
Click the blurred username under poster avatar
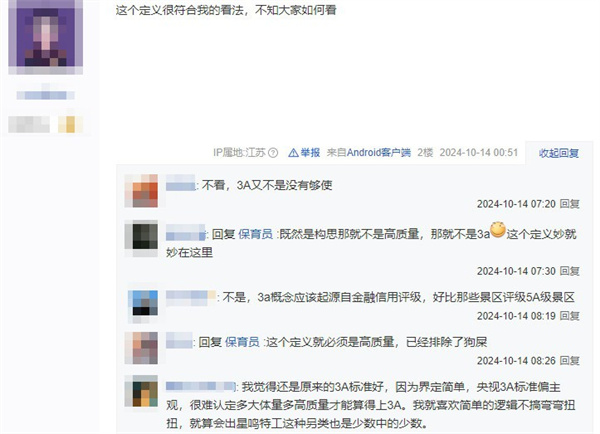pyautogui.click(x=46, y=95)
